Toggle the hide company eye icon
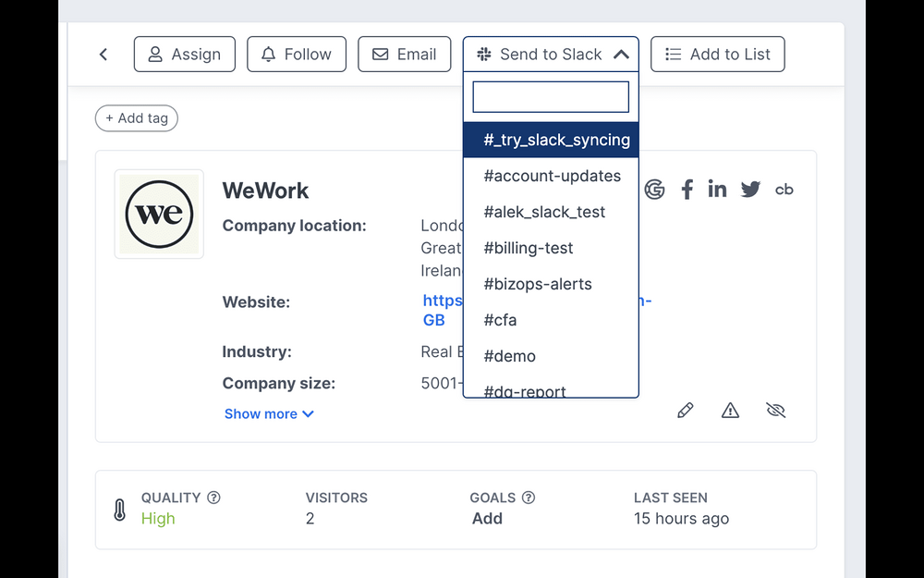The height and width of the screenshot is (578, 924). [x=775, y=410]
